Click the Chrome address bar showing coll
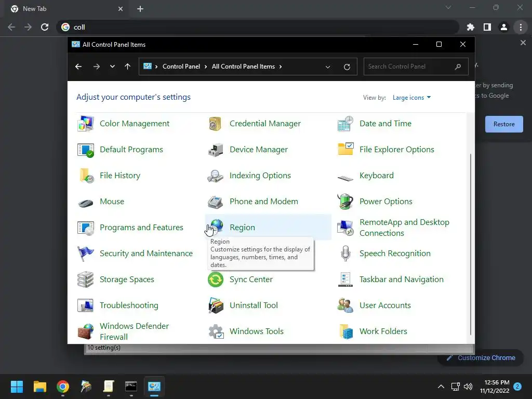This screenshot has width=532, height=399. [258, 27]
